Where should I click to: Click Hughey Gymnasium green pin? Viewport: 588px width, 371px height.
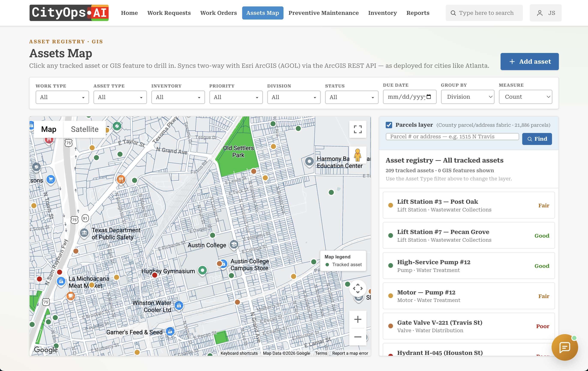click(x=202, y=271)
